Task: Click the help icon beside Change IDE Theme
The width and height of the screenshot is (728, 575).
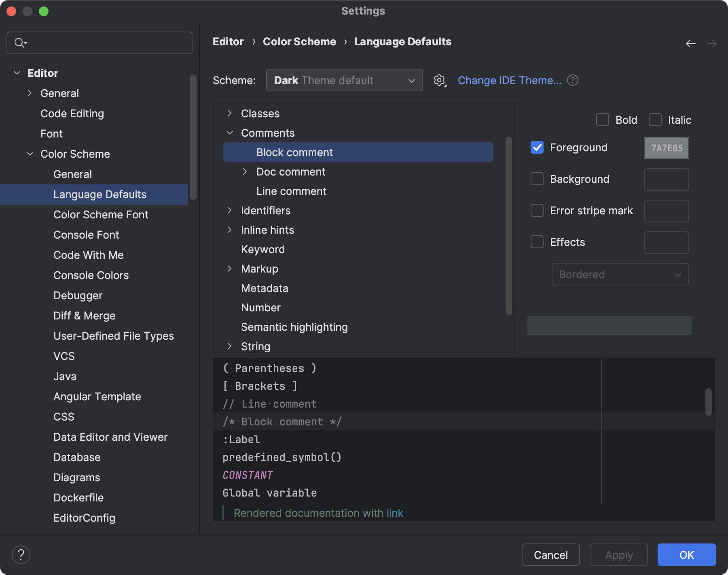Action: 573,80
